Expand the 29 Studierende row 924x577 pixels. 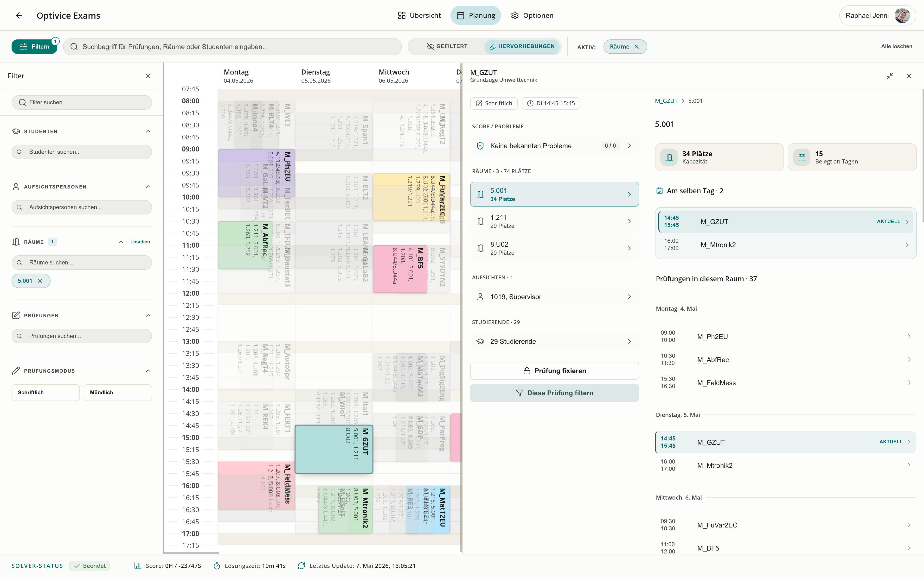tap(554, 342)
